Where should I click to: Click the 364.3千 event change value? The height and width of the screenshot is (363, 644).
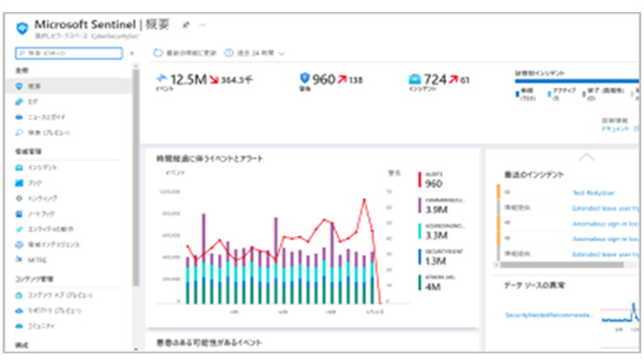237,80
